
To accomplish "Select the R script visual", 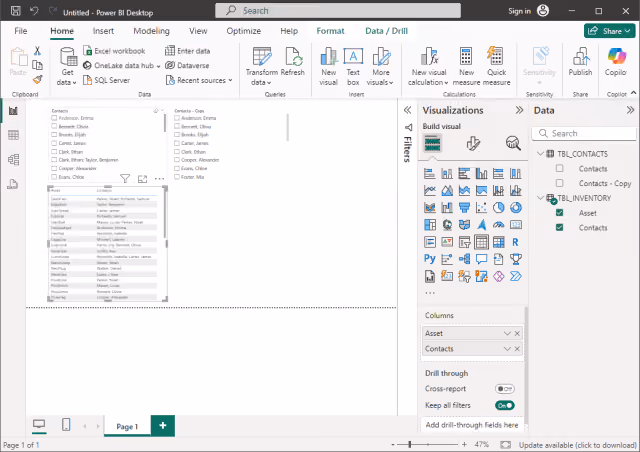I will pos(516,242).
